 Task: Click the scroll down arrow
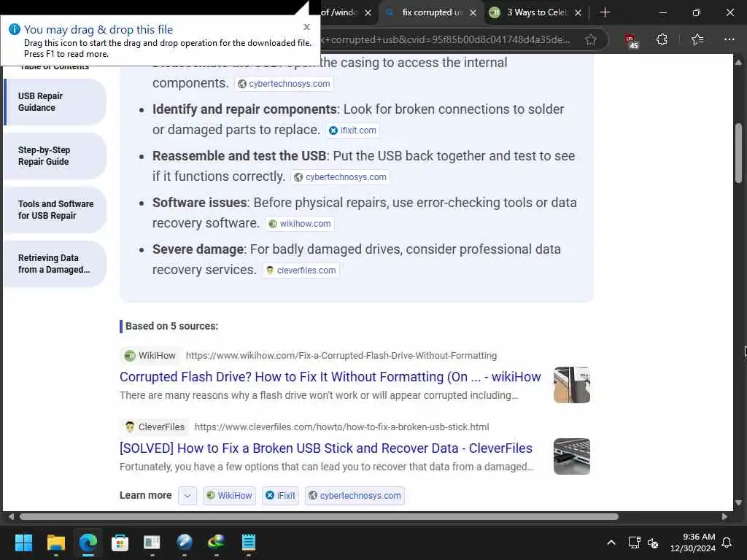coord(738,502)
